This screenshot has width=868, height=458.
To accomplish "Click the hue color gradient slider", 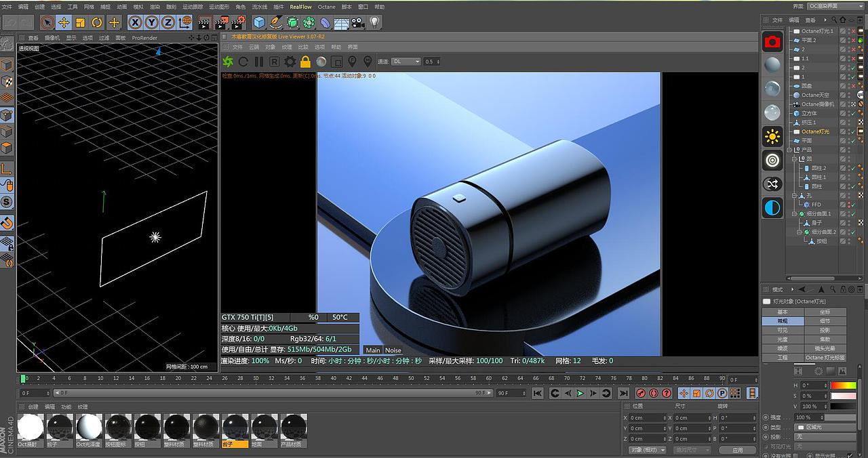I will (843, 386).
